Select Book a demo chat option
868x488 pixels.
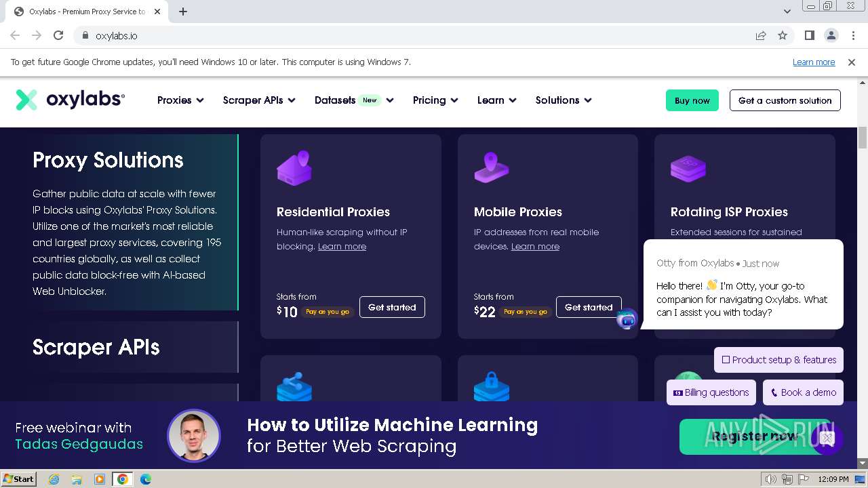point(803,392)
